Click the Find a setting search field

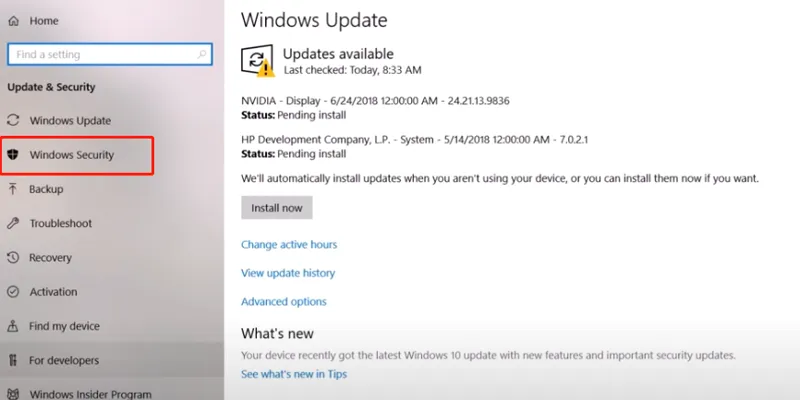[x=110, y=54]
